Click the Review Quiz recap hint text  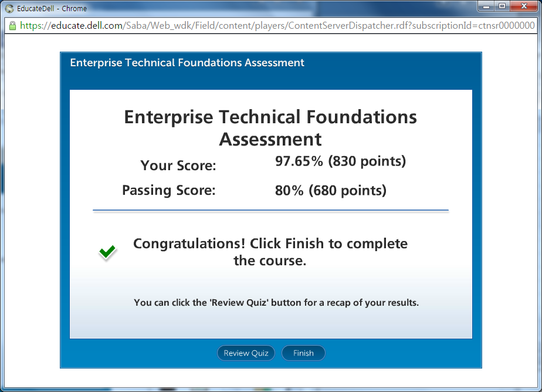(276, 303)
